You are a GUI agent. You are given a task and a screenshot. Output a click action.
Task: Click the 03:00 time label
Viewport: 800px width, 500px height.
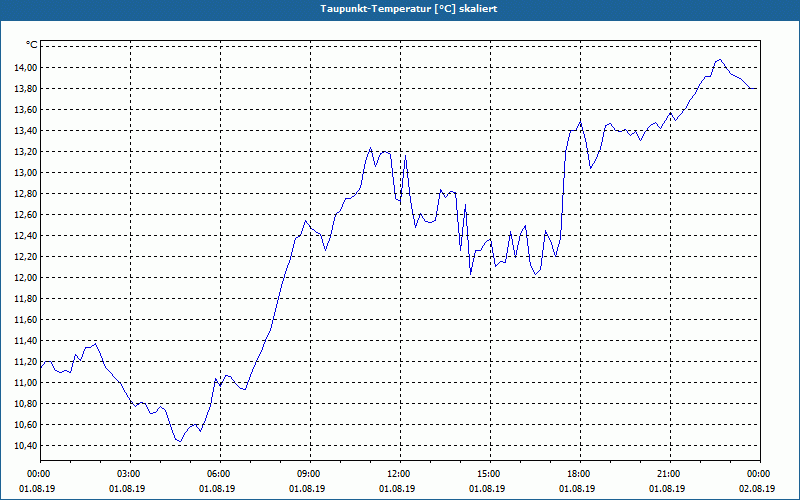(131, 474)
